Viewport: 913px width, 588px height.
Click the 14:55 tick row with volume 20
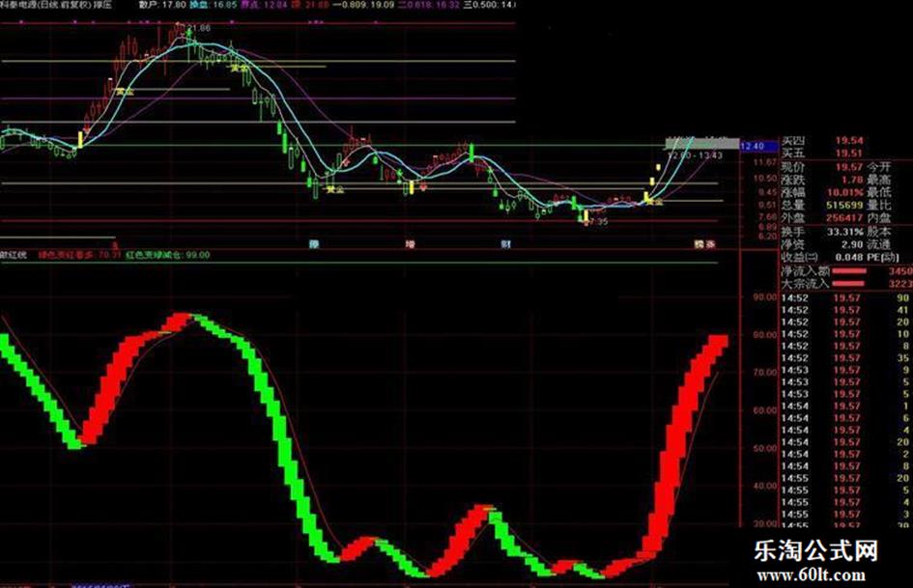click(845, 479)
